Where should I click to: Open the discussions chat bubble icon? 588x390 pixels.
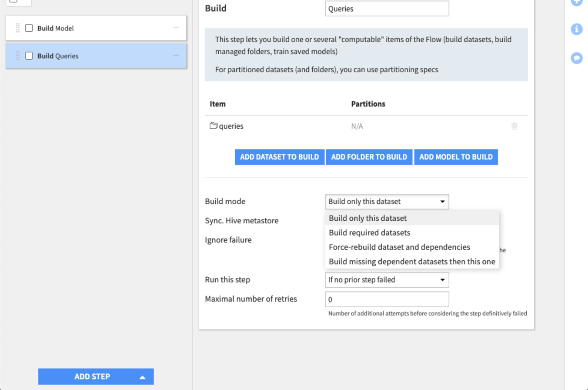coord(577,57)
